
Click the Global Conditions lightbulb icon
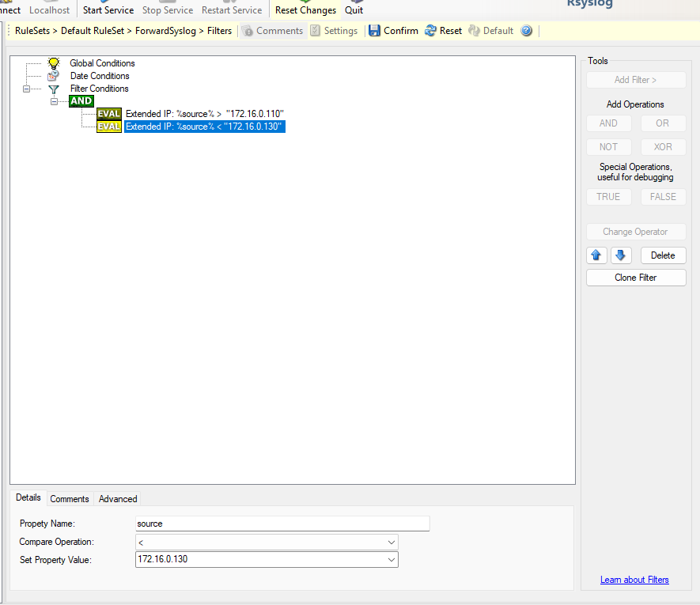(x=54, y=63)
